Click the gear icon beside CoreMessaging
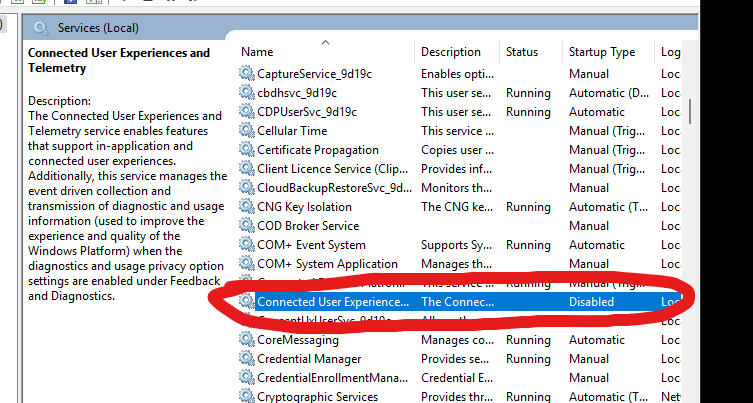This screenshot has width=753, height=403. click(x=246, y=340)
